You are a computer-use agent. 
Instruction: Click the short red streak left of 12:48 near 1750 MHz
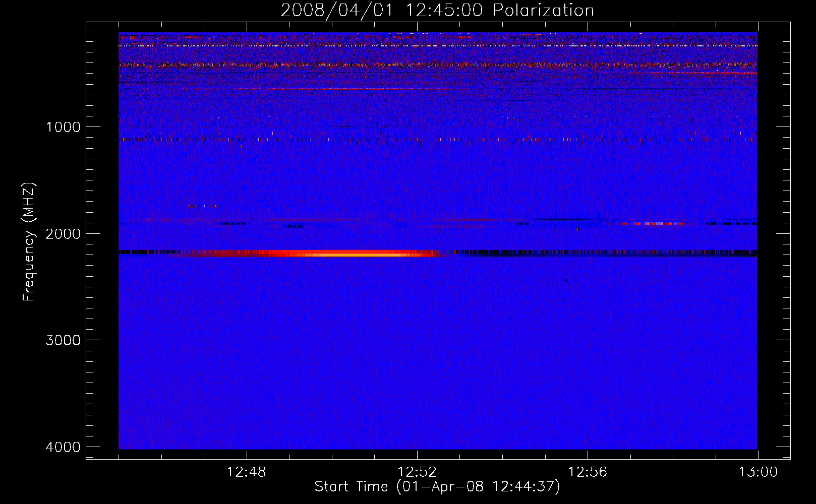204,206
